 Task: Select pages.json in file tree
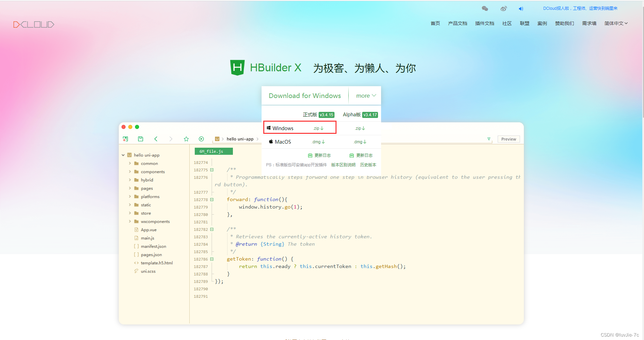(151, 255)
